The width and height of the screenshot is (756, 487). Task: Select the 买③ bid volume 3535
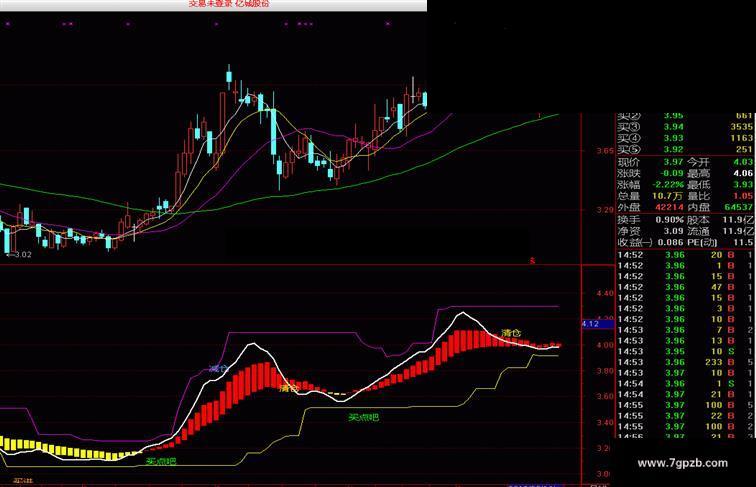tap(741, 127)
